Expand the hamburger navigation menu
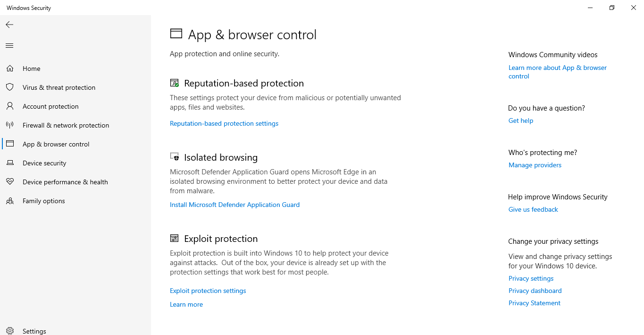 (x=9, y=46)
